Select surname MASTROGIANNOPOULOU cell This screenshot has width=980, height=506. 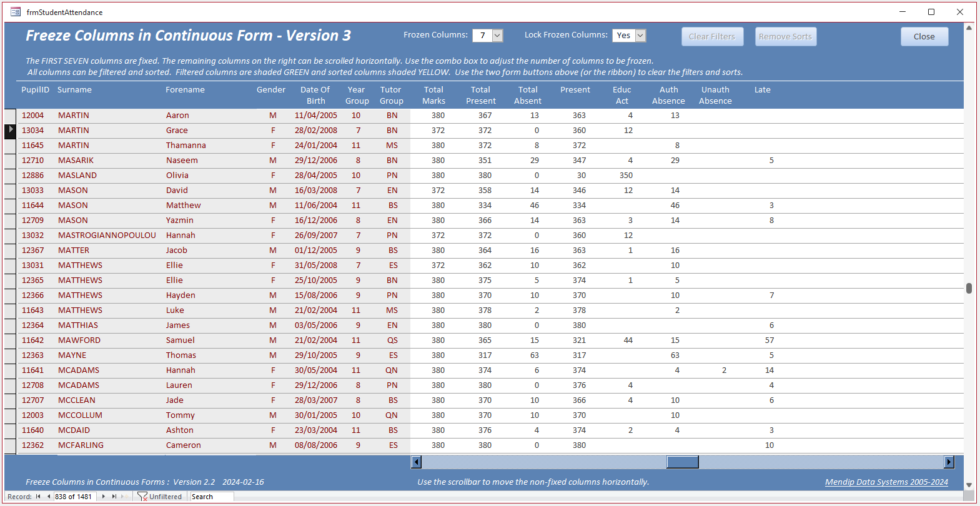click(107, 236)
